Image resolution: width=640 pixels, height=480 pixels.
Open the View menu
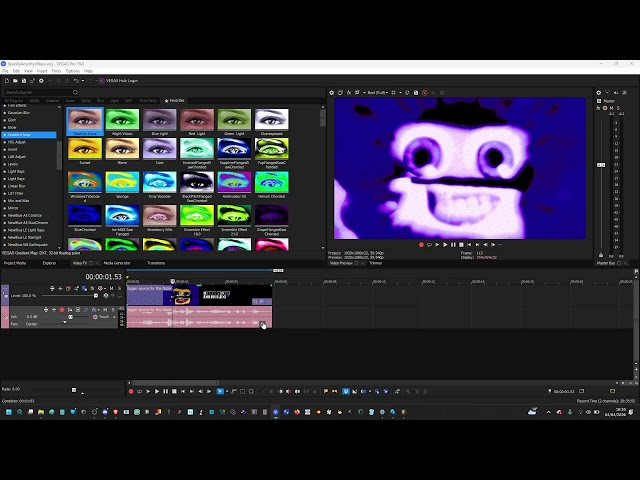tap(28, 71)
